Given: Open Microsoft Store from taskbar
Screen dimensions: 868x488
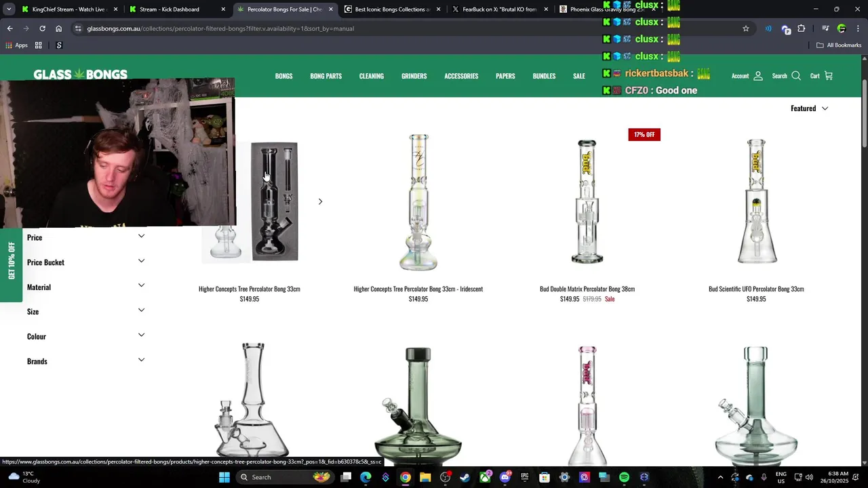Looking at the screenshot, I should pos(544,477).
